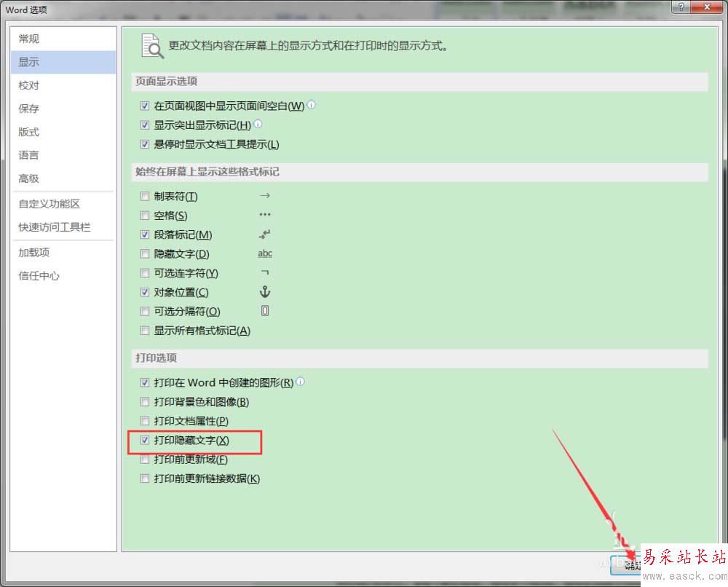This screenshot has width=728, height=587.
Task: Toggle 在页面视图中显示页面间空白 checkbox
Action: pos(145,106)
